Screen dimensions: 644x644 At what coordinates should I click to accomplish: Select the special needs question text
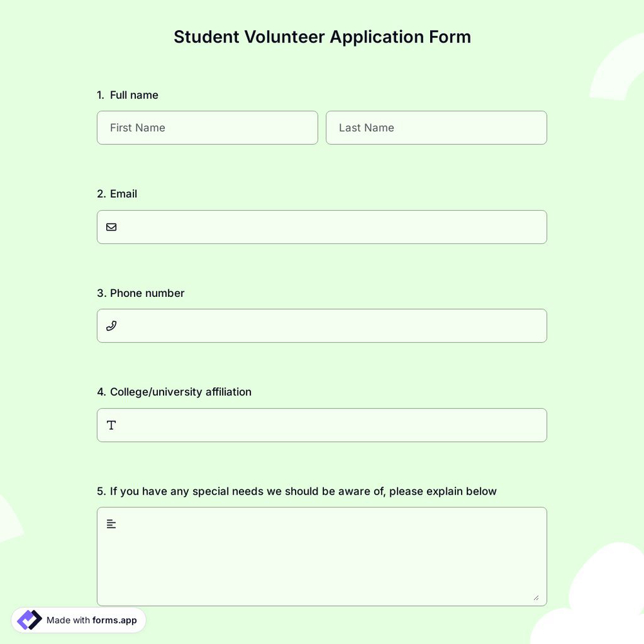point(297,489)
